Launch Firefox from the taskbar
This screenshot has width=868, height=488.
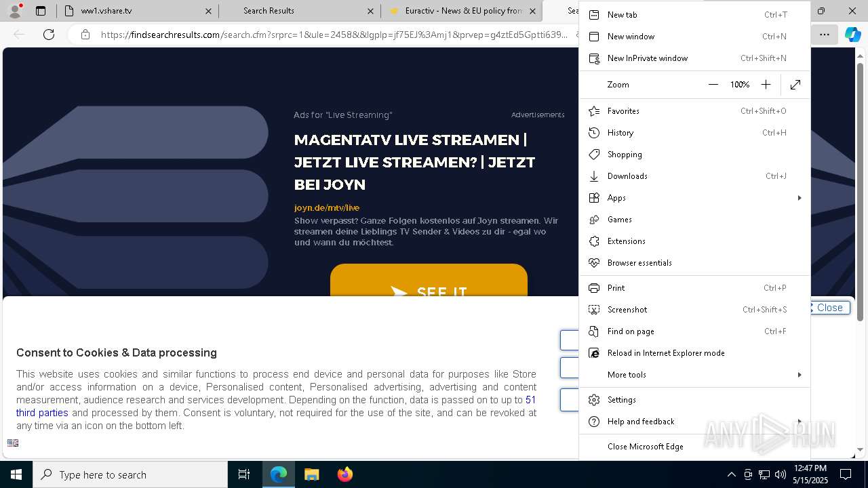344,474
